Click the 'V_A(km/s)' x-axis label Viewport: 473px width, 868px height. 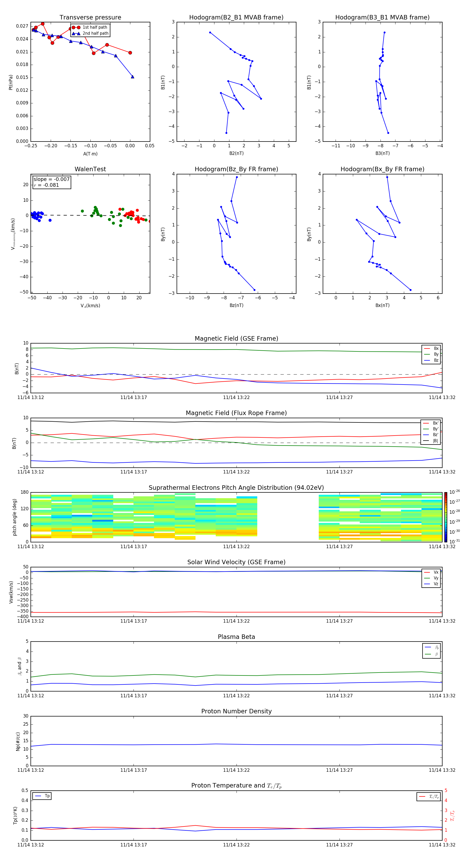point(90,306)
